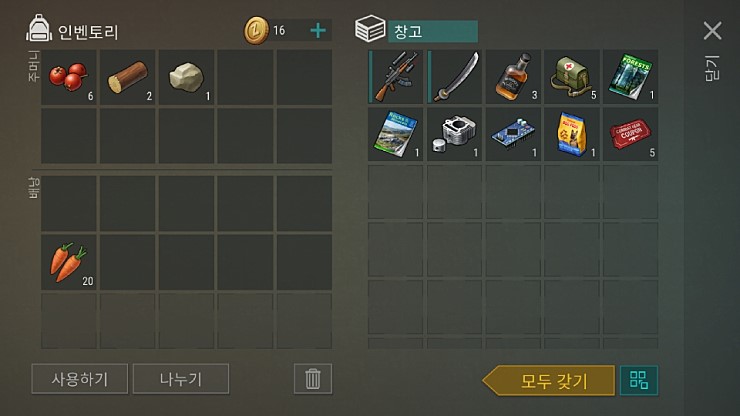Select the engine part item
The height and width of the screenshot is (416, 740).
pos(454,134)
